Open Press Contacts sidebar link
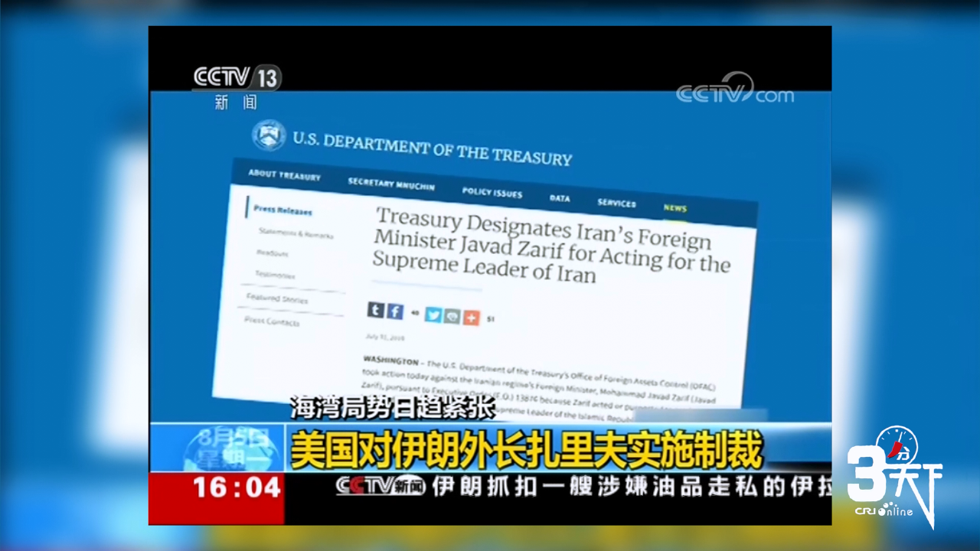The image size is (980, 551). (x=272, y=321)
